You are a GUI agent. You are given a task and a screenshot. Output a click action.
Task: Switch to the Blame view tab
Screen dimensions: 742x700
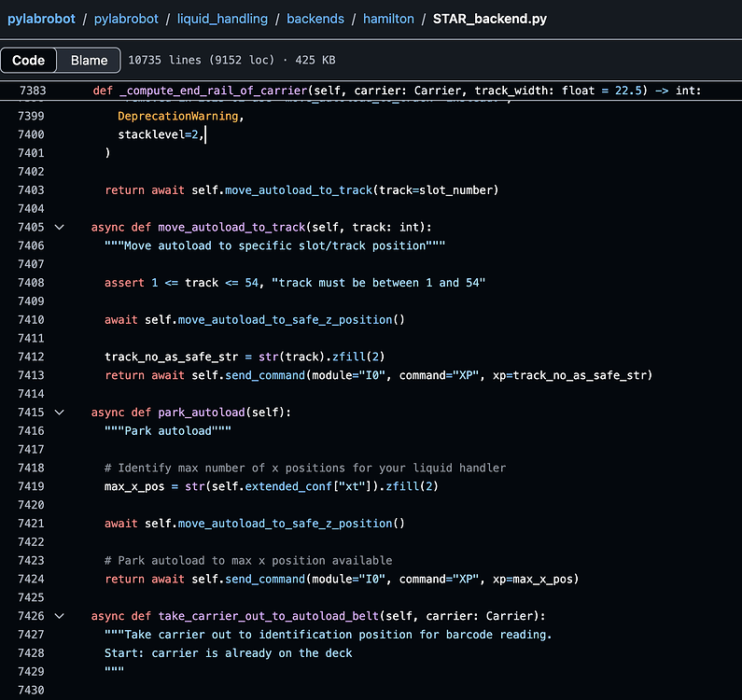(89, 60)
